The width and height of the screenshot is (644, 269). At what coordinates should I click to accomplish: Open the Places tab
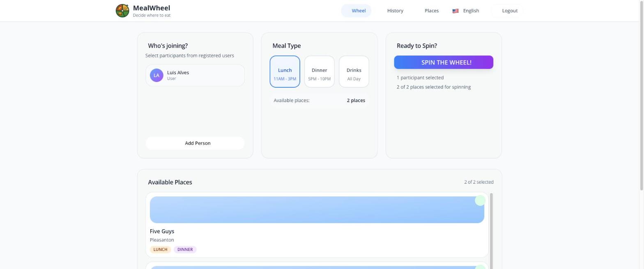(x=431, y=11)
